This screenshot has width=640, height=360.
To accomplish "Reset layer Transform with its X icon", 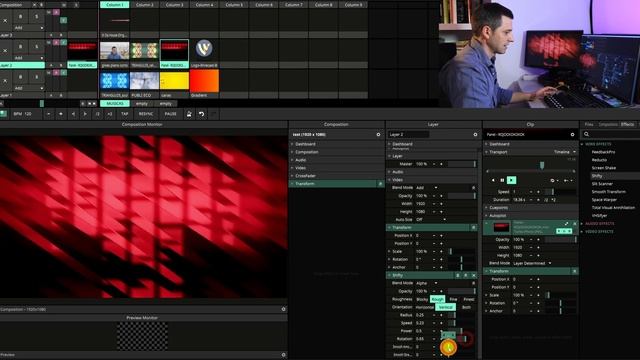I will pos(473,227).
